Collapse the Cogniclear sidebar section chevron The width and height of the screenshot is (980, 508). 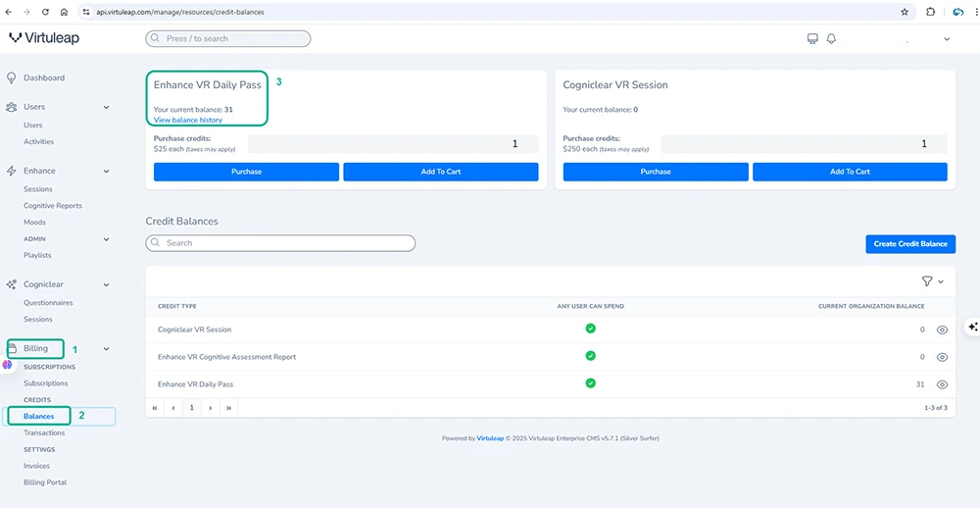(x=106, y=284)
